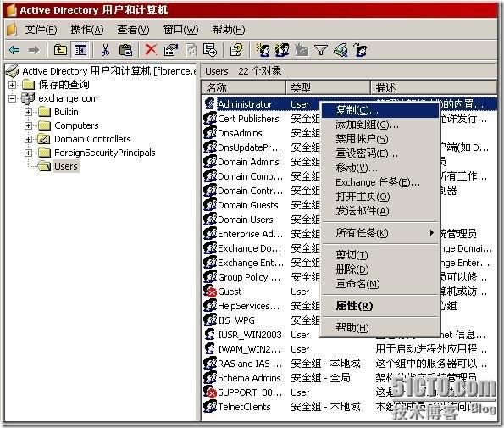
Task: Choose Copy (复制) in context menu
Action: pyautogui.click(x=380, y=110)
